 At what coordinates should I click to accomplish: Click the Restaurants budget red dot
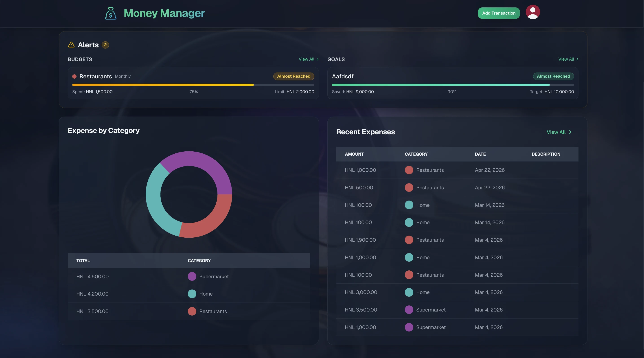74,76
